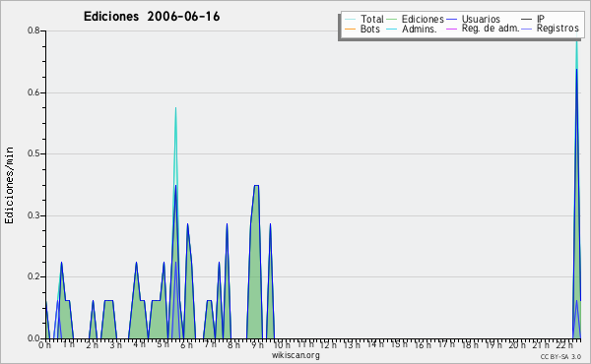Click the '18 h' x-axis label
Screen dimensions: 591x364
coord(470,345)
